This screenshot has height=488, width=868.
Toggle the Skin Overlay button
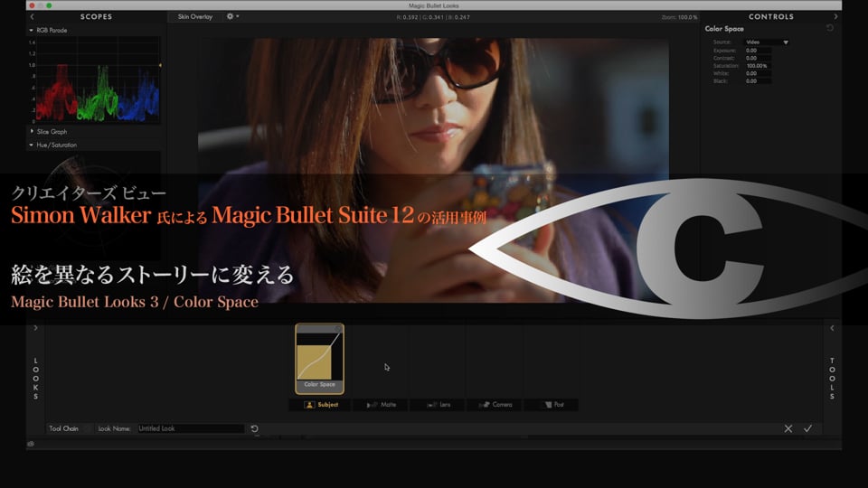(195, 16)
